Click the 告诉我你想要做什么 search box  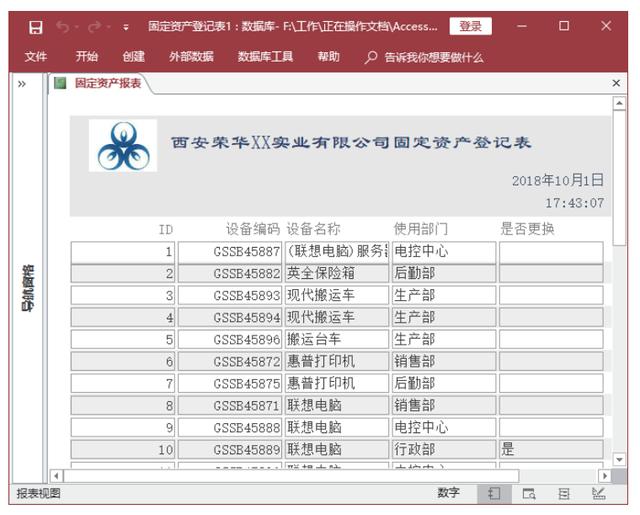434,57
